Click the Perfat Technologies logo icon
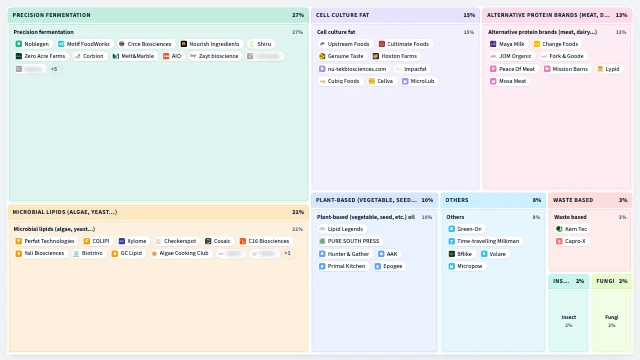 click(x=19, y=241)
